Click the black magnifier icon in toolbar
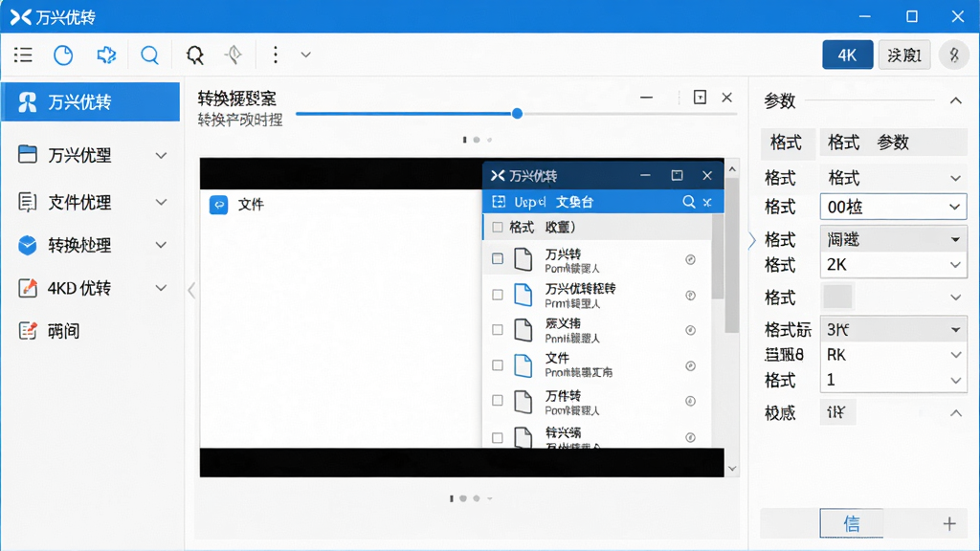980x551 pixels. [195, 55]
